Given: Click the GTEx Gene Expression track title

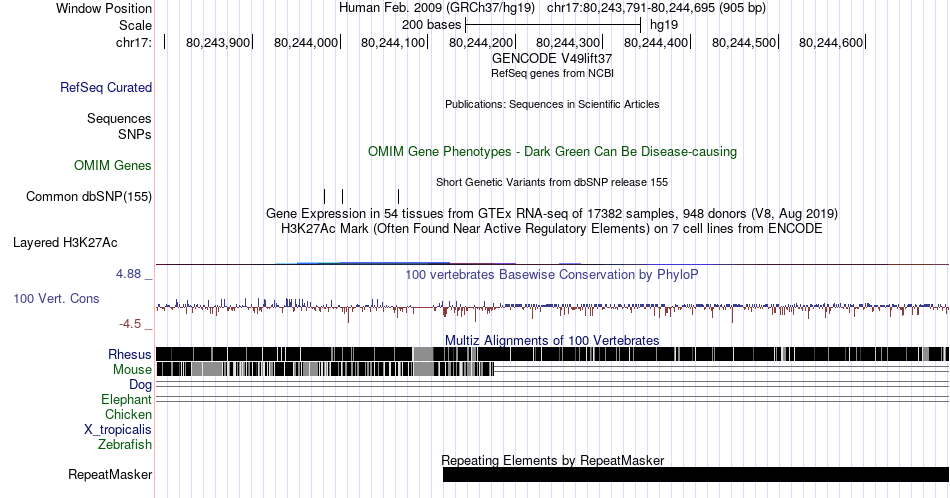Looking at the screenshot, I should pyautogui.click(x=552, y=213).
